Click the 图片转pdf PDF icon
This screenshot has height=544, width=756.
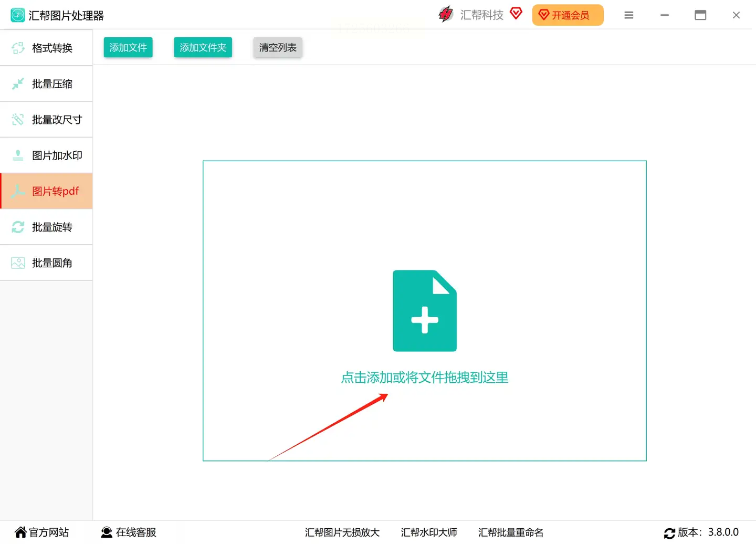[18, 191]
